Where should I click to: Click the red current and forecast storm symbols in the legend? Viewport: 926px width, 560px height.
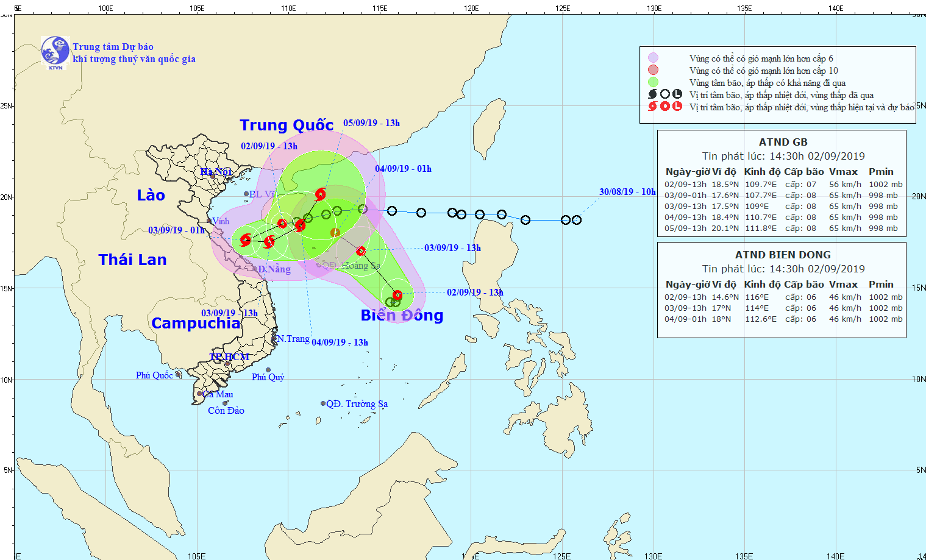tap(664, 107)
